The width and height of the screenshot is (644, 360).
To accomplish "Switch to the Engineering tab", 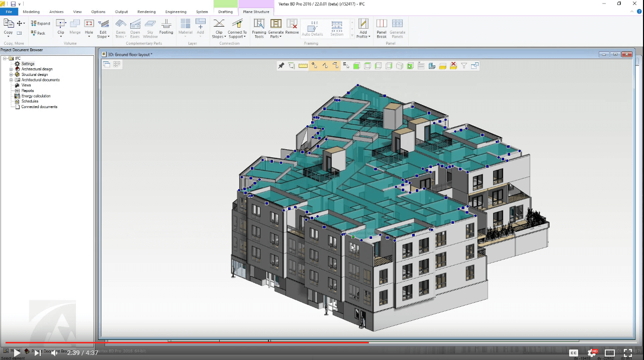I will click(176, 12).
